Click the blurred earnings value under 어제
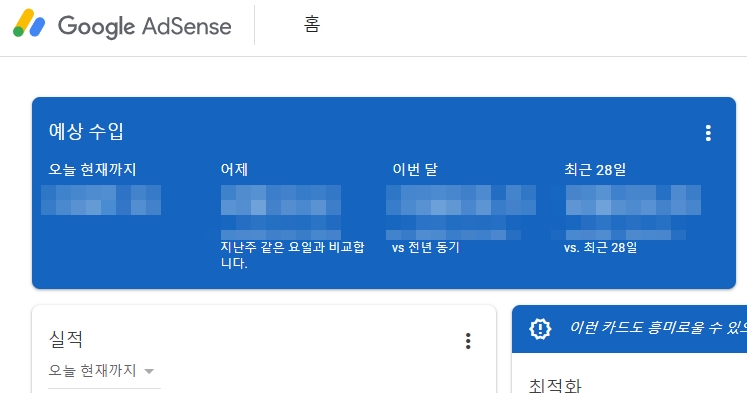 click(281, 200)
